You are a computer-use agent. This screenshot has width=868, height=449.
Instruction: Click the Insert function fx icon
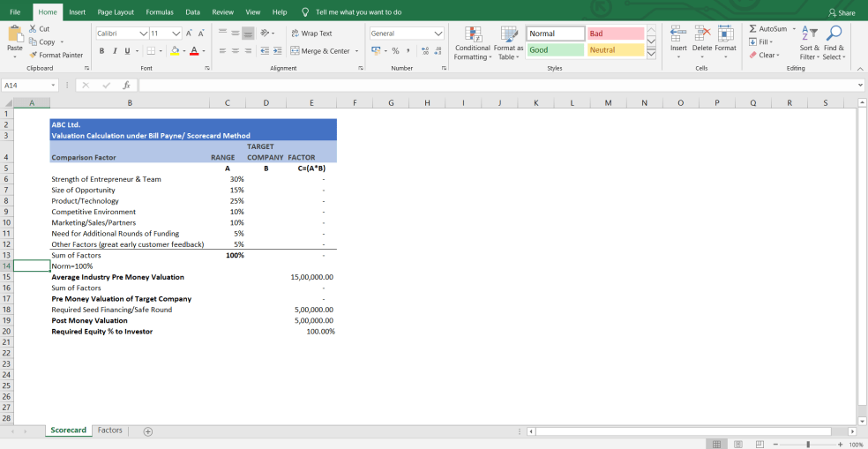coord(126,86)
